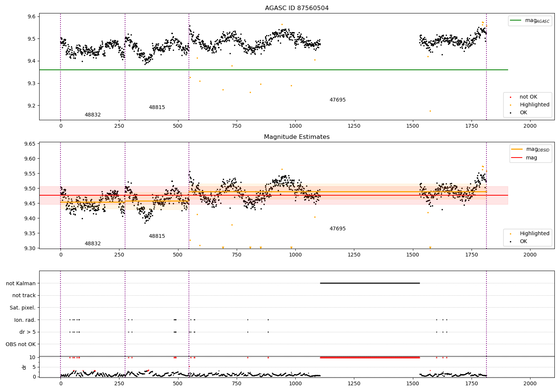Viewport: 560px width, 392px height.
Task: Click the 9.45 y-axis tick label
Action: pyautogui.click(x=30, y=203)
